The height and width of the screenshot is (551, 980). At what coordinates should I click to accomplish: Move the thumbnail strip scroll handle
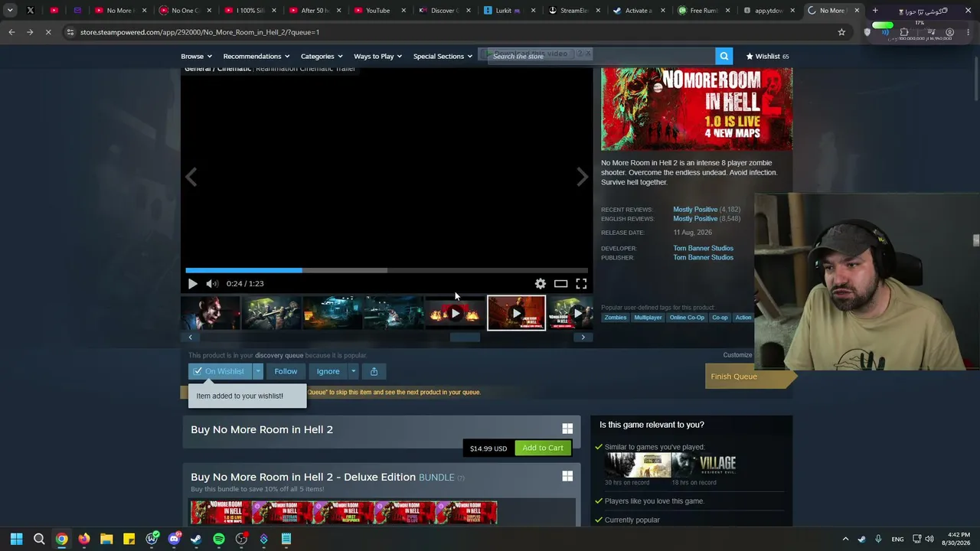tap(465, 337)
